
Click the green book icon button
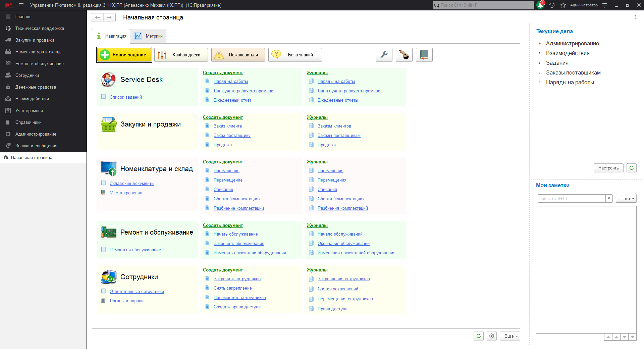click(x=424, y=55)
